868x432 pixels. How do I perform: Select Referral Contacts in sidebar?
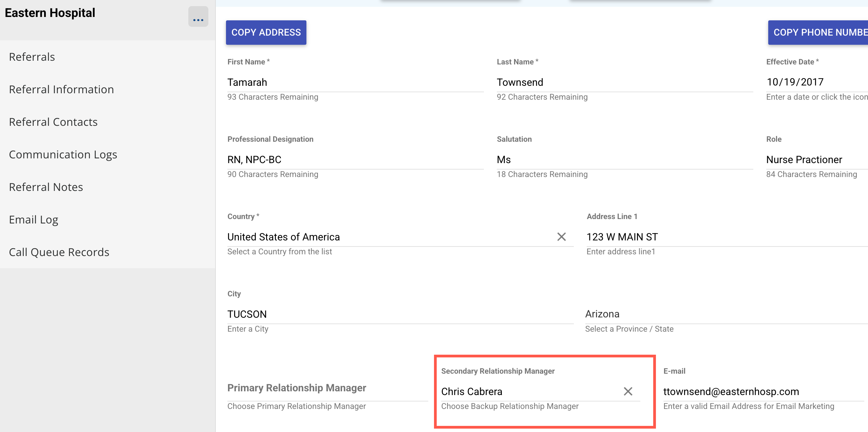pos(53,122)
